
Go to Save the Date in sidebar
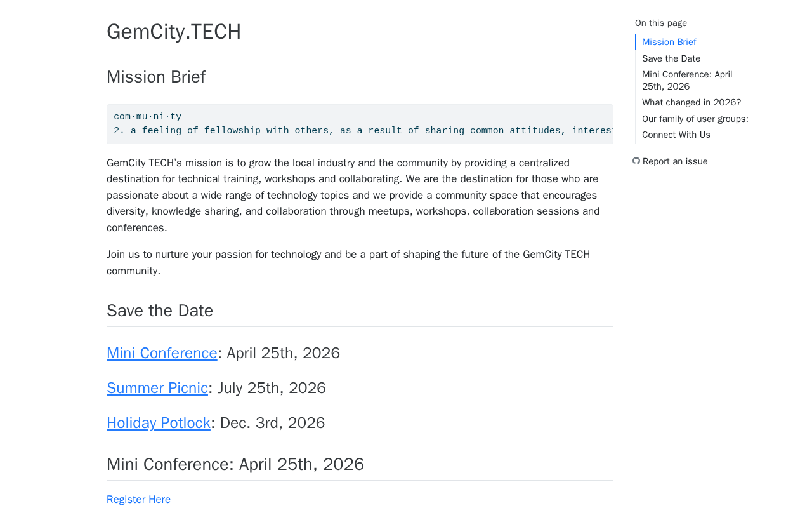coord(671,58)
